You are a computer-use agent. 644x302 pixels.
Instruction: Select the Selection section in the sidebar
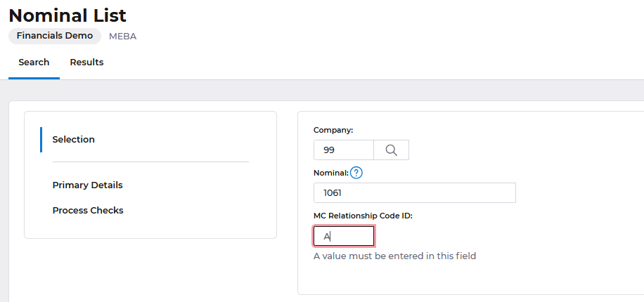point(74,140)
